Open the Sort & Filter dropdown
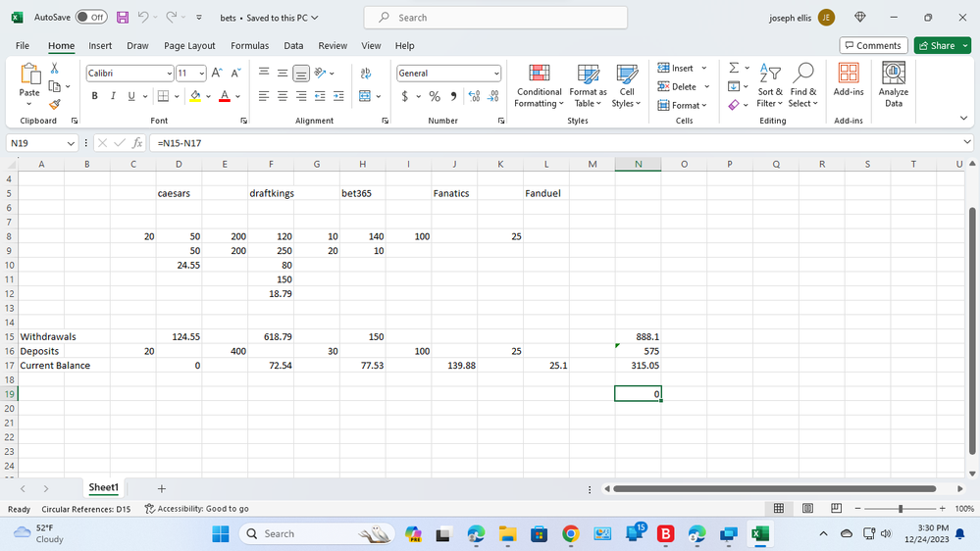The height and width of the screenshot is (551, 980). (769, 85)
